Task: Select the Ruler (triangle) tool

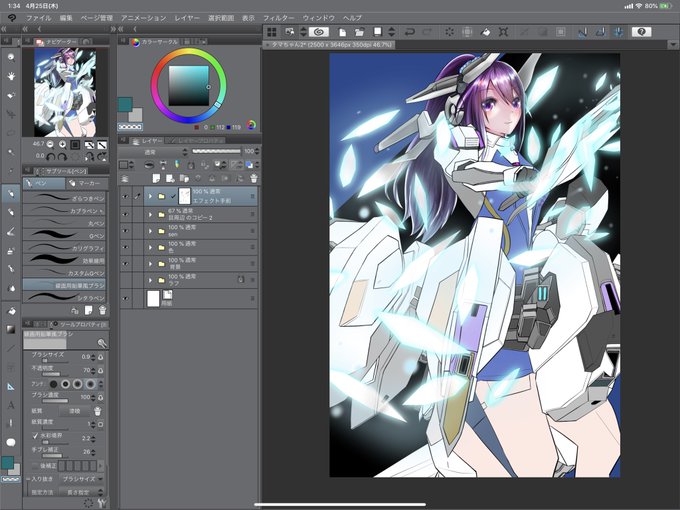Action: click(11, 386)
